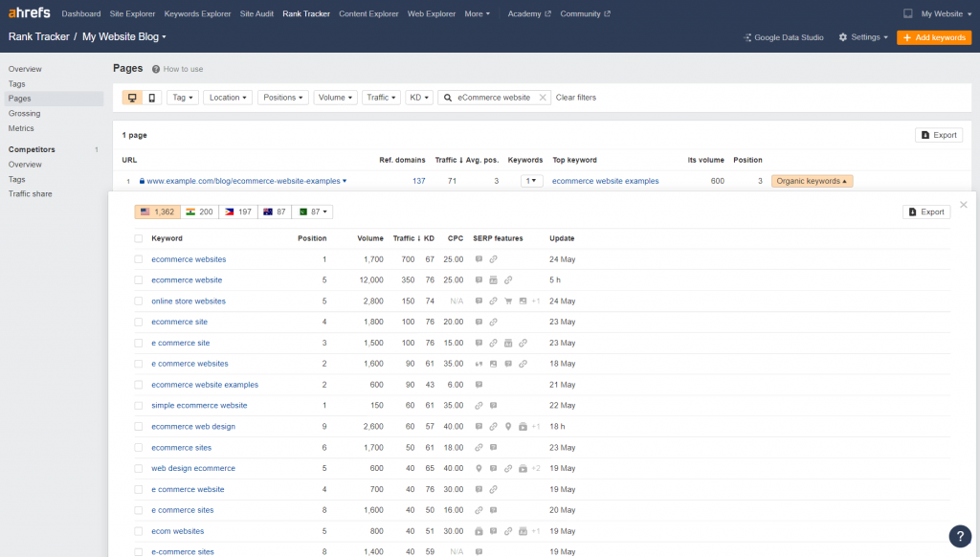Open the ecommerce web design keyword link
Viewport: 980px width, 557px height.
(x=192, y=427)
